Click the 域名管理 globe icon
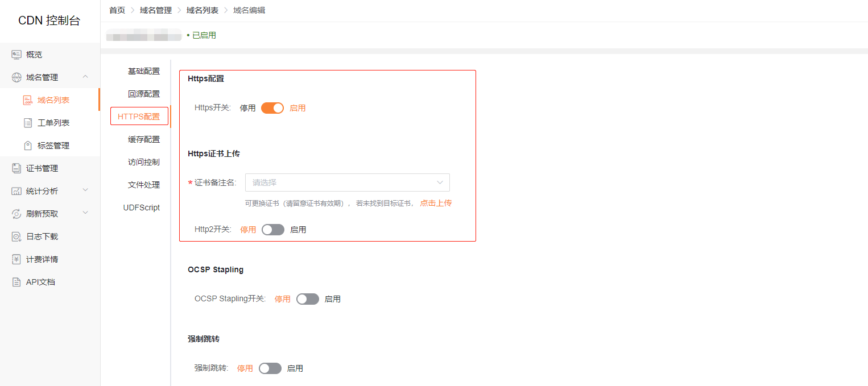Screen dimensions: 868x386 [16, 77]
